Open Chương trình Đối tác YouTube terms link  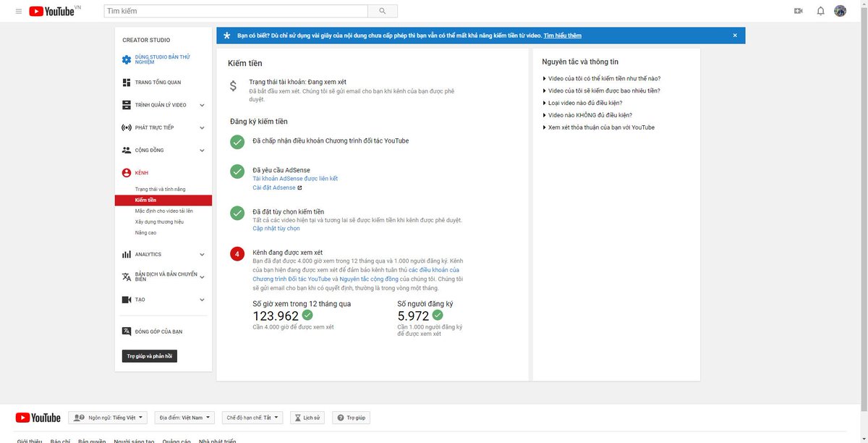point(292,279)
